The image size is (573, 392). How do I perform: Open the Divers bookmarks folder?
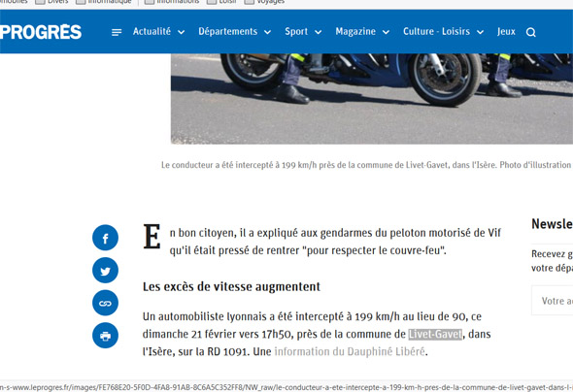pyautogui.click(x=51, y=2)
